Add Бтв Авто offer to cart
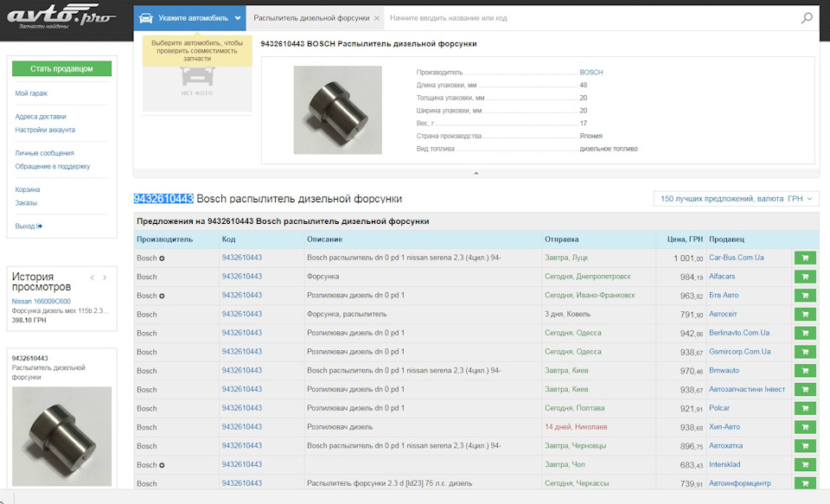830x504 pixels. click(x=805, y=296)
